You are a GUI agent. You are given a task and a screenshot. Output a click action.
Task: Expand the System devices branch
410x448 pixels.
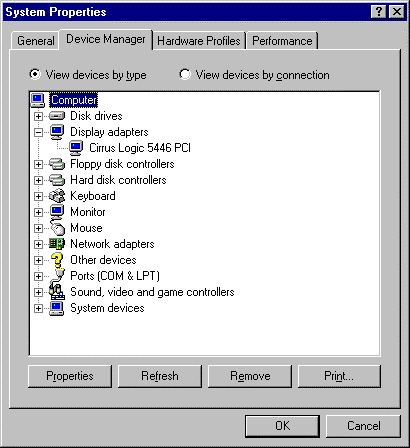click(38, 308)
